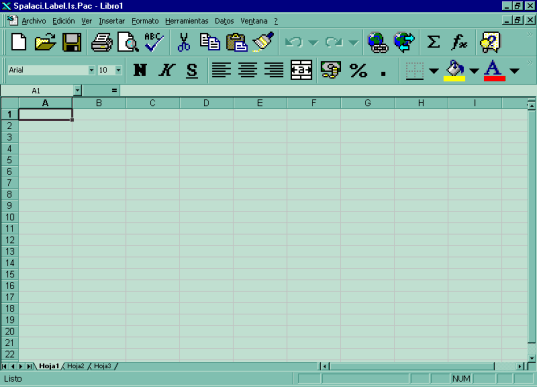
Task: Open a file with the folder icon
Action: pos(46,42)
